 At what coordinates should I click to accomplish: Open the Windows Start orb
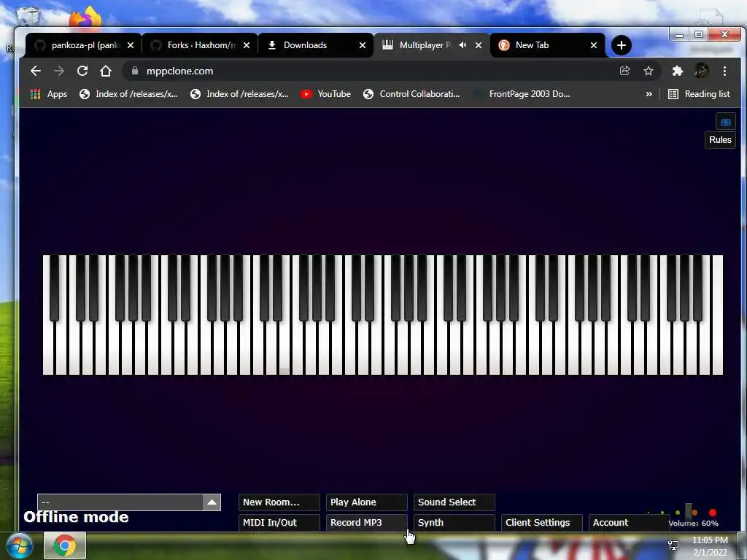pos(20,545)
